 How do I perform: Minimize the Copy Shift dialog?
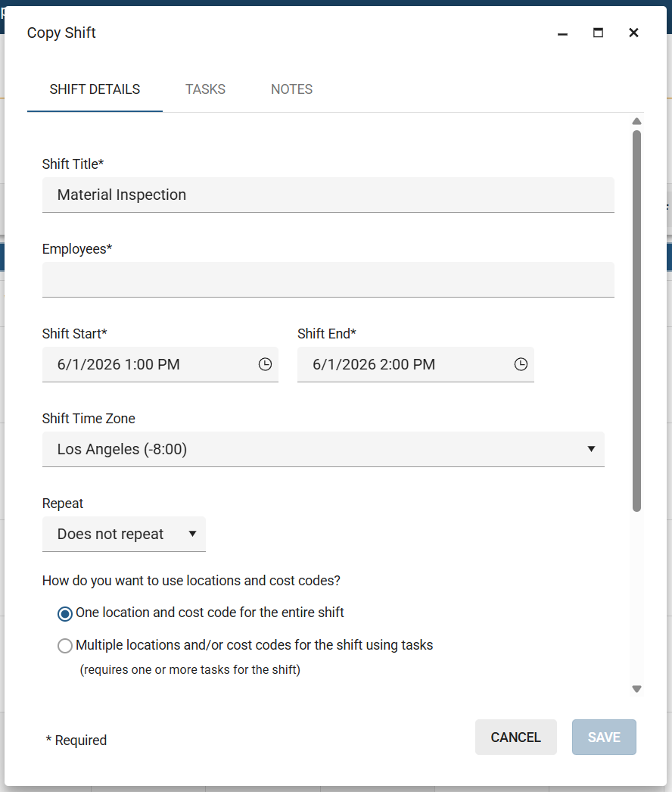562,33
